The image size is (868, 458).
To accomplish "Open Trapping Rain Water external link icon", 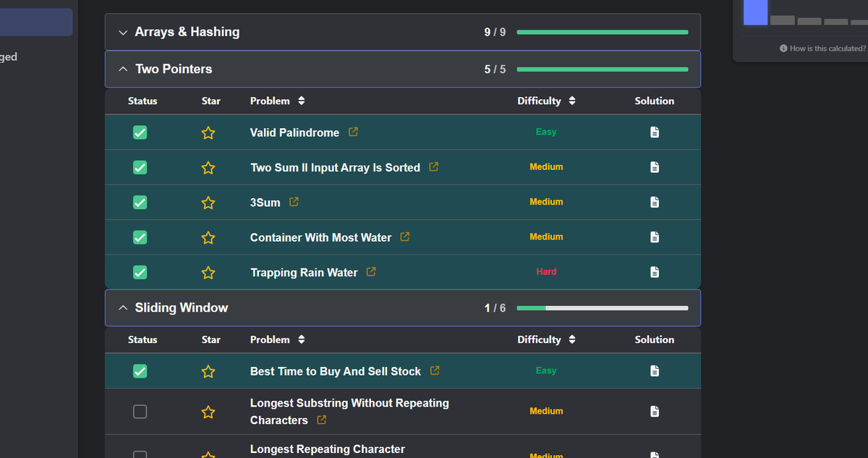I will pos(371,272).
